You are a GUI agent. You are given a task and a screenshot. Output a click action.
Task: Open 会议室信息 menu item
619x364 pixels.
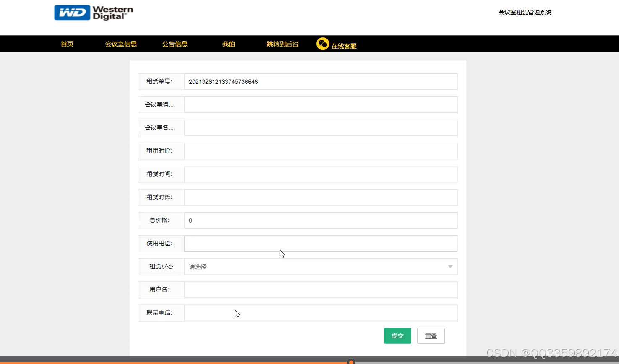tap(121, 44)
